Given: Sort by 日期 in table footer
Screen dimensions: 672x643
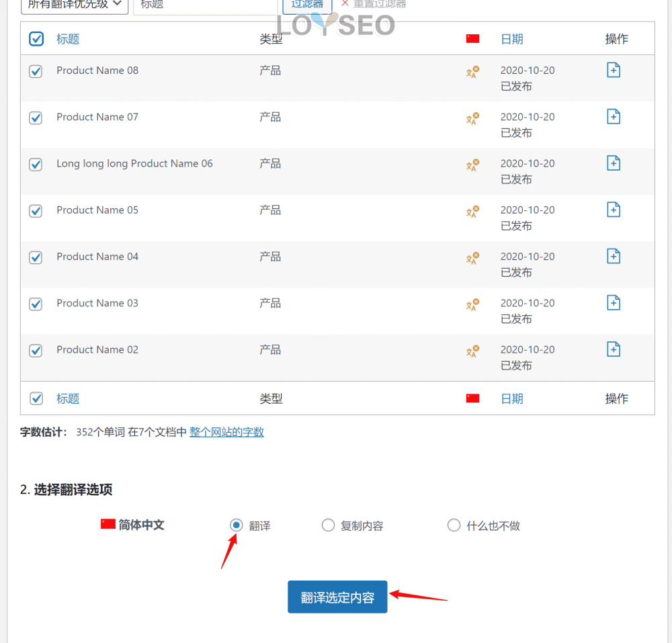Looking at the screenshot, I should click(512, 399).
